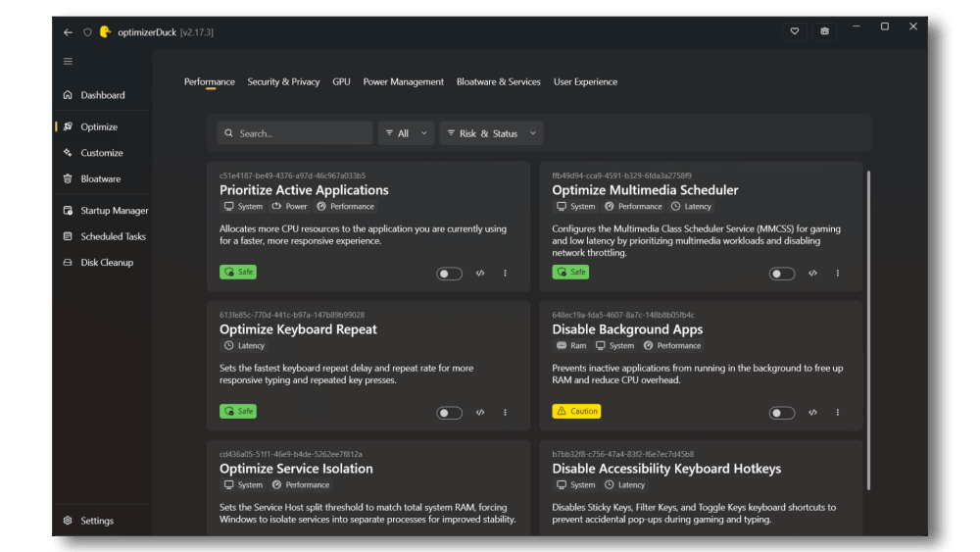Click the optimizerDuck duck logo
Viewport: 980px width, 552px height.
106,32
